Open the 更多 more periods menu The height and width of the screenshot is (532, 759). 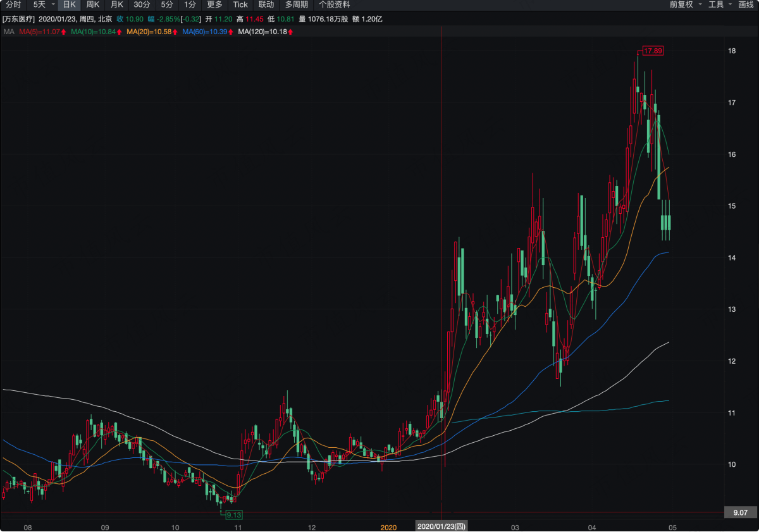[215, 4]
